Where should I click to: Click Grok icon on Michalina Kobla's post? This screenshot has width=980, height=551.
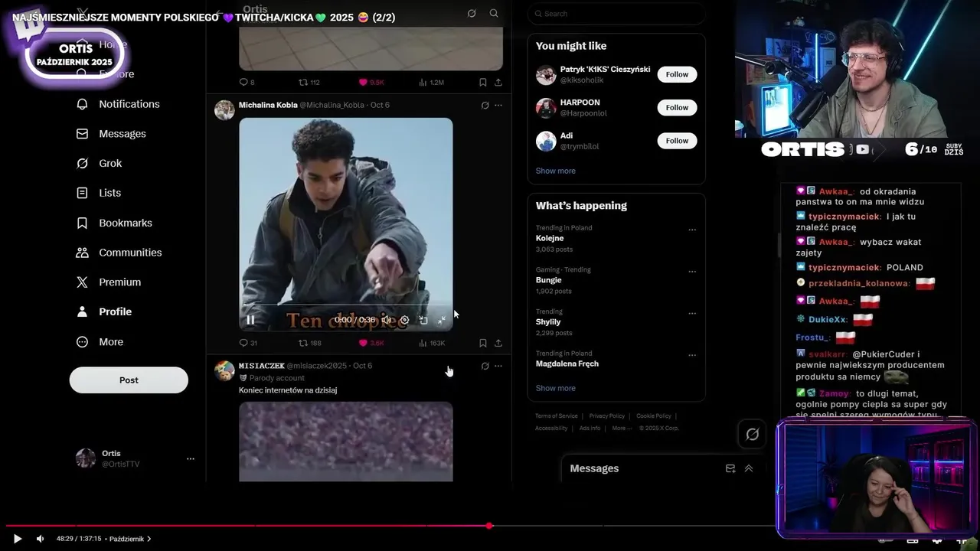point(485,106)
